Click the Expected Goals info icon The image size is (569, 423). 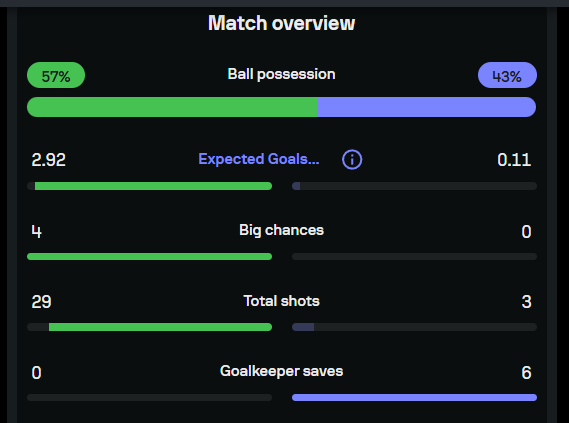[x=352, y=160]
